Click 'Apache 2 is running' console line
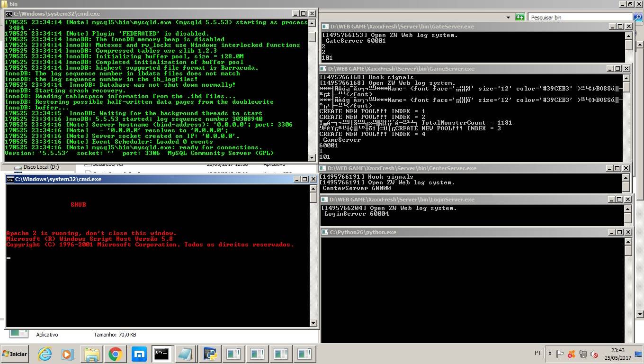 click(x=91, y=233)
